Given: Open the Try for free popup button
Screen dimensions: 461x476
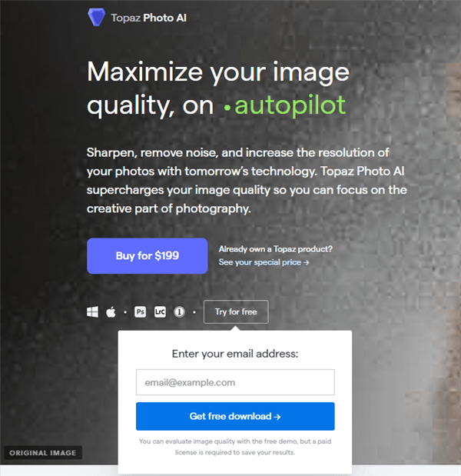Looking at the screenshot, I should tap(236, 311).
